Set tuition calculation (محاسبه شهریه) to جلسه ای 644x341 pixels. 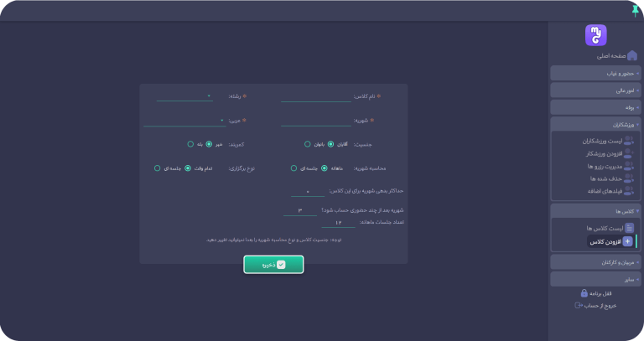[x=293, y=168]
